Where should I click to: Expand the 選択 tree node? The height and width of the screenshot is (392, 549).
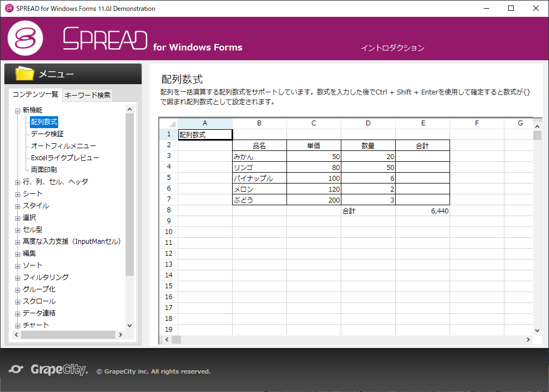coord(17,218)
